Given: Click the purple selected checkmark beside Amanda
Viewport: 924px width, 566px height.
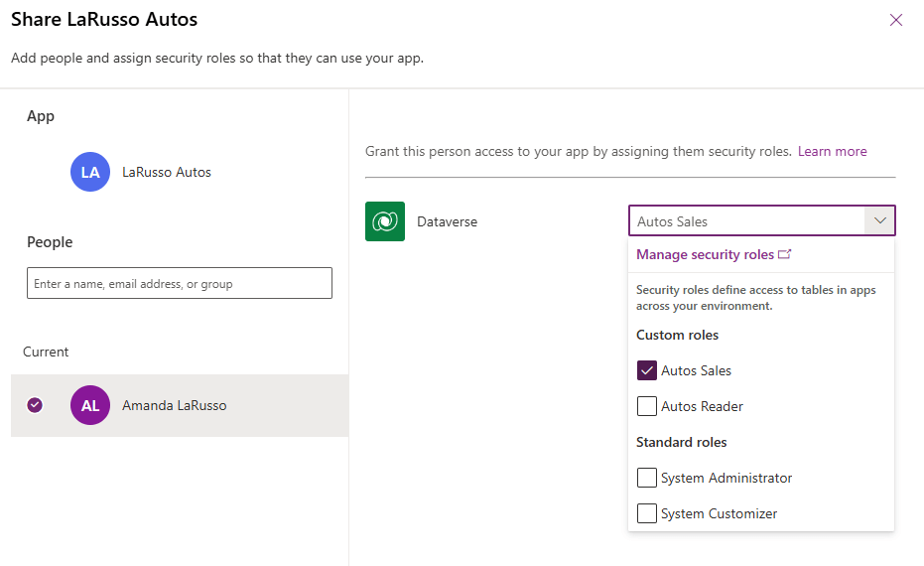Looking at the screenshot, I should [x=36, y=405].
